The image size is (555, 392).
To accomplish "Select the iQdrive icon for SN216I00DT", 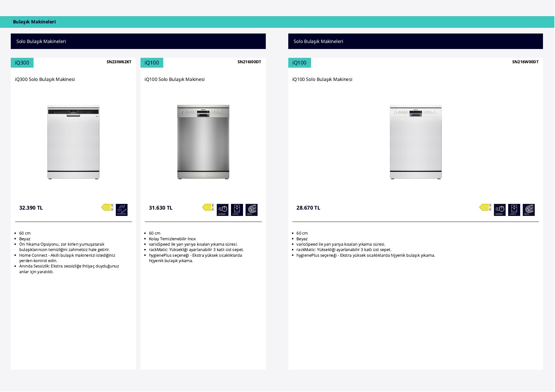I will pyautogui.click(x=252, y=210).
